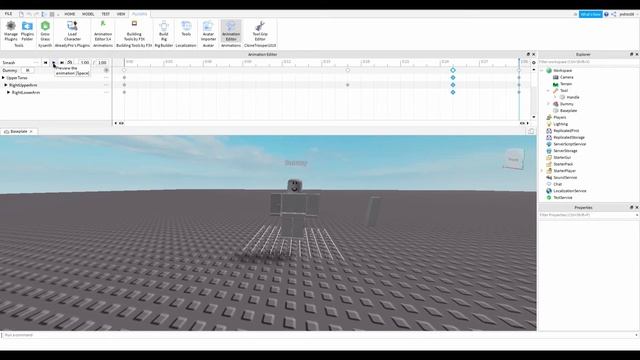Open UpperTorso track options menu

[x=107, y=78]
